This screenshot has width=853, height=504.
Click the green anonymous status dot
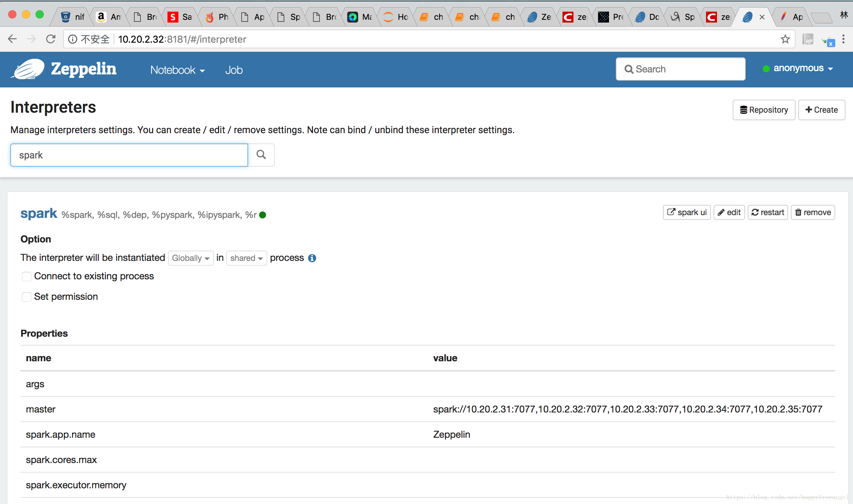766,69
